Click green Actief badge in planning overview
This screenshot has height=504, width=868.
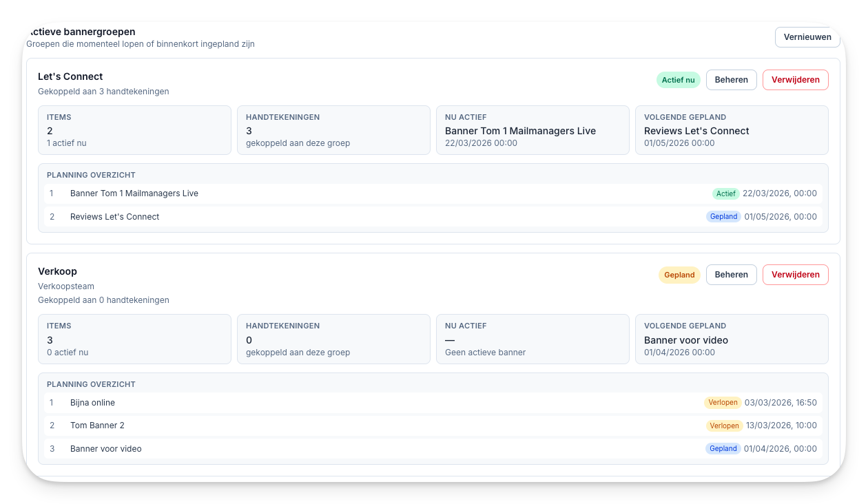pyautogui.click(x=725, y=193)
